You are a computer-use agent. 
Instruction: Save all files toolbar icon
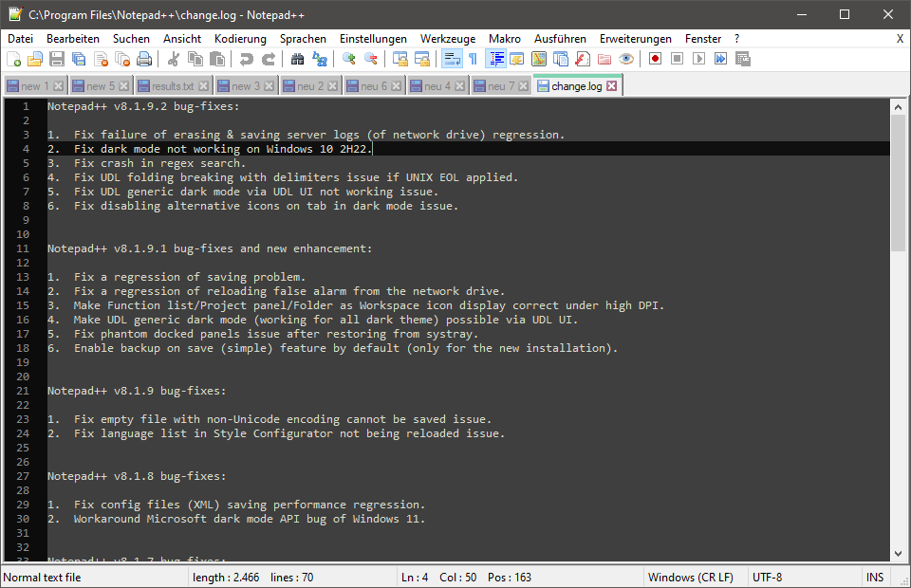[x=79, y=59]
